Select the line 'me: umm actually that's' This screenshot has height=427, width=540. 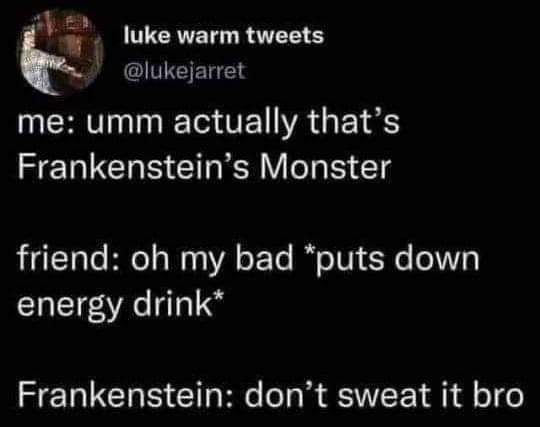click(208, 123)
